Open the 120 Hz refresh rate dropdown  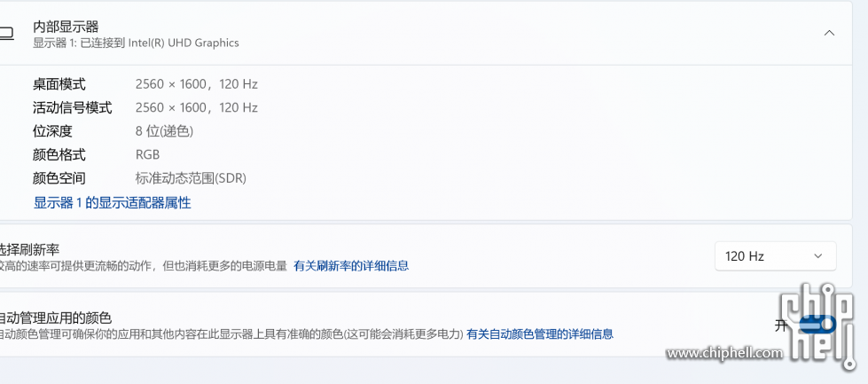[775, 256]
